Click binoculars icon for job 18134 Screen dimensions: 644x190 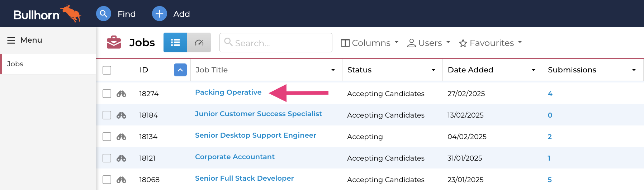(121, 137)
